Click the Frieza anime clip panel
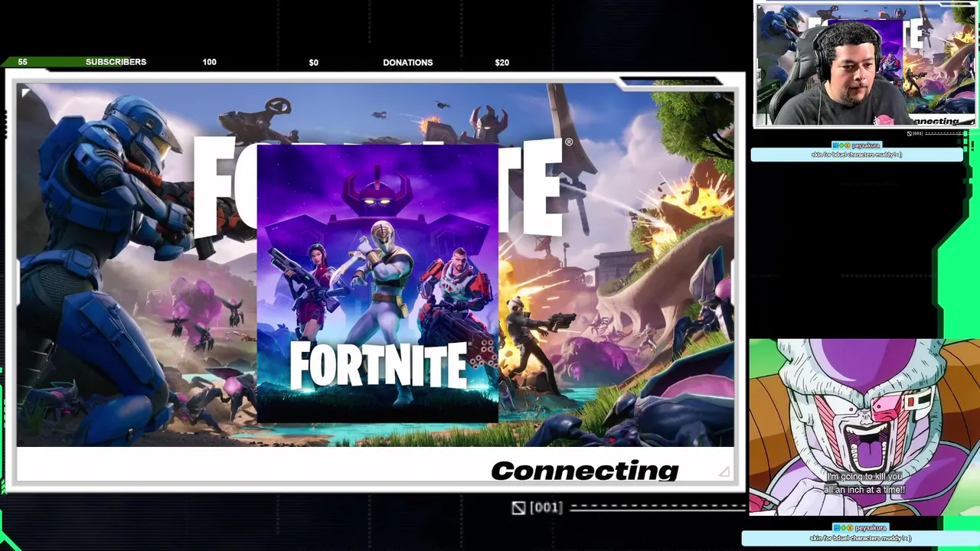This screenshot has width=980, height=551. click(x=864, y=427)
